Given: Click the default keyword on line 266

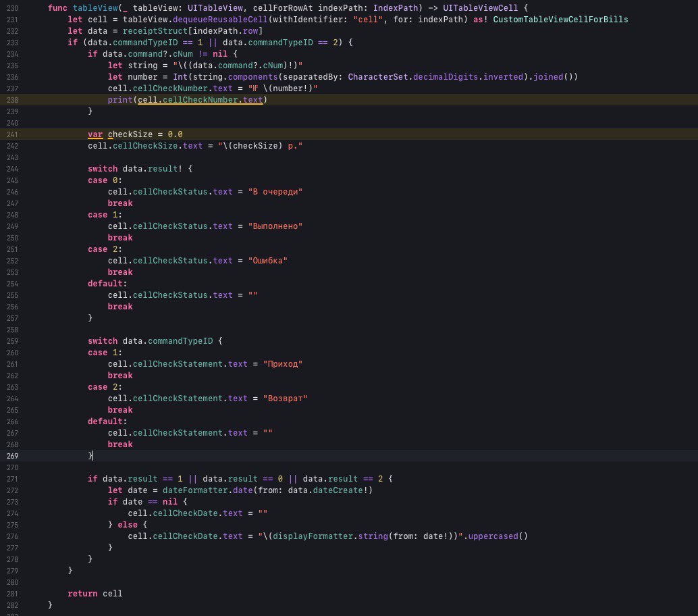Looking at the screenshot, I should click(x=105, y=421).
